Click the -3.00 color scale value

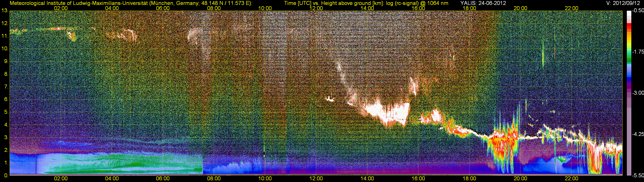click(638, 93)
